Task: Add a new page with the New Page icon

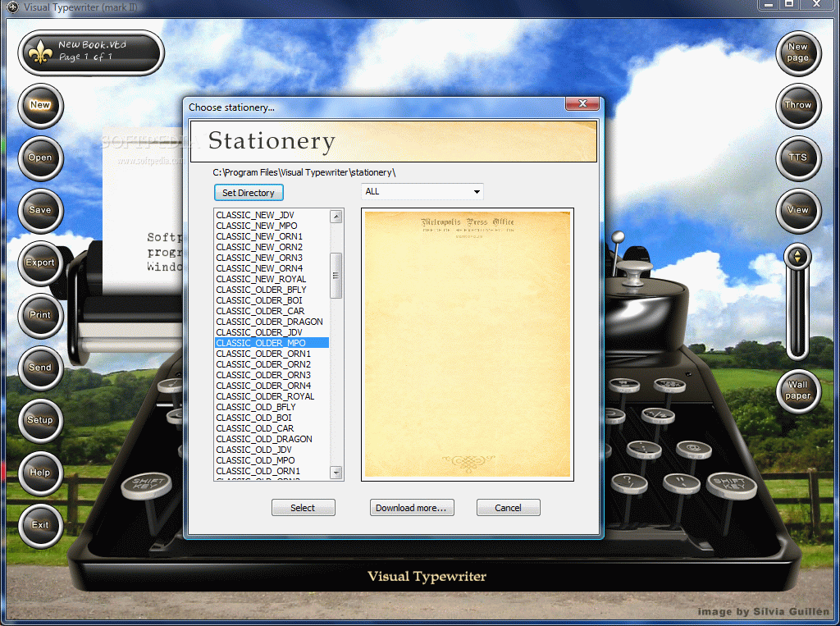Action: pos(798,53)
